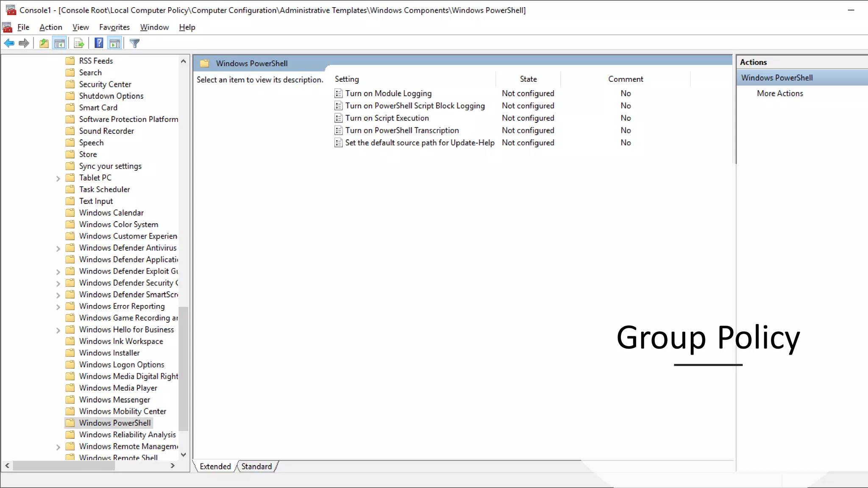Open the Help menu

pyautogui.click(x=187, y=27)
